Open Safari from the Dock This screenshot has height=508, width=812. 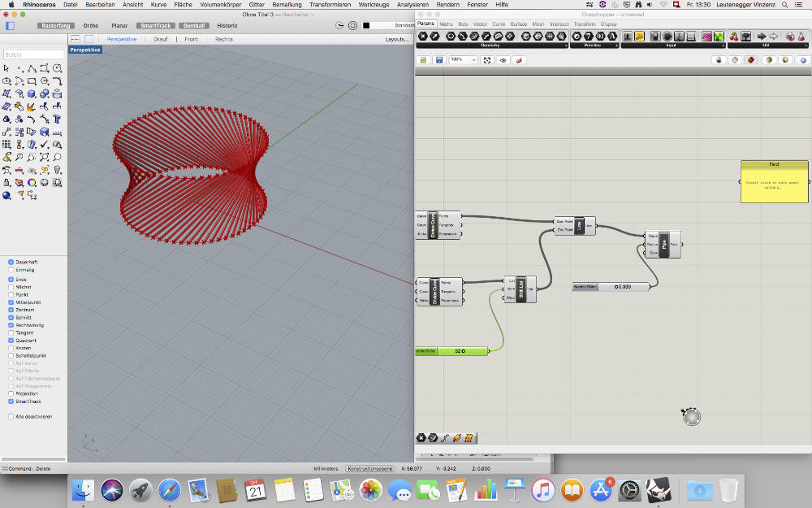click(170, 490)
